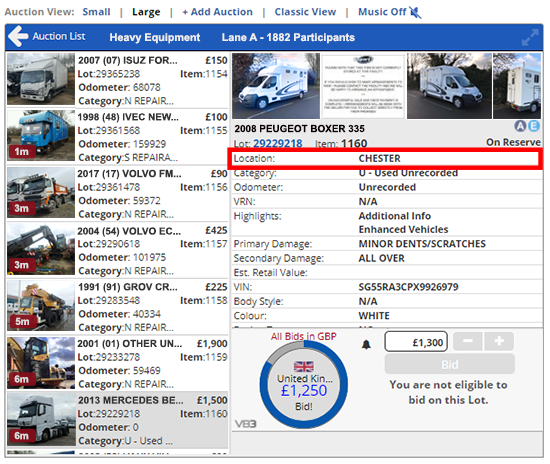Click the Lot:29365238 text
The height and width of the screenshot is (464, 550).
(x=109, y=74)
